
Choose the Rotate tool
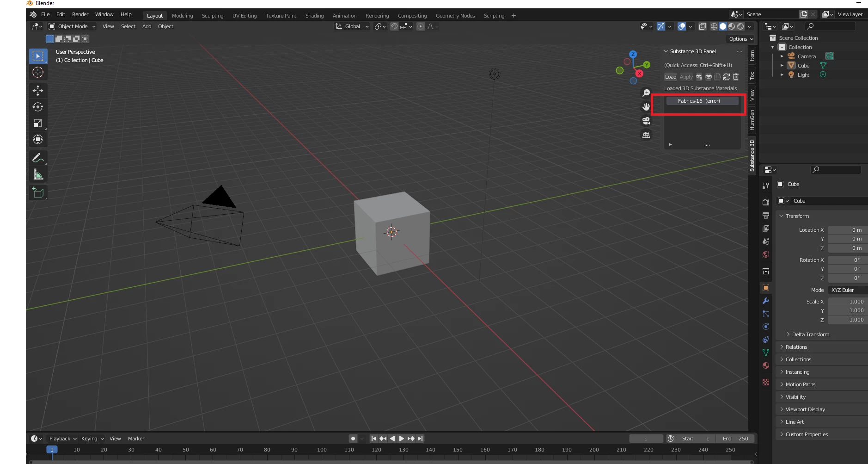coord(38,107)
